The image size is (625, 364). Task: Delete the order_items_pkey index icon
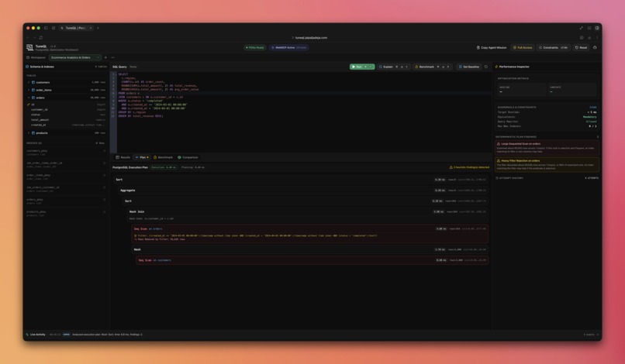[105, 175]
